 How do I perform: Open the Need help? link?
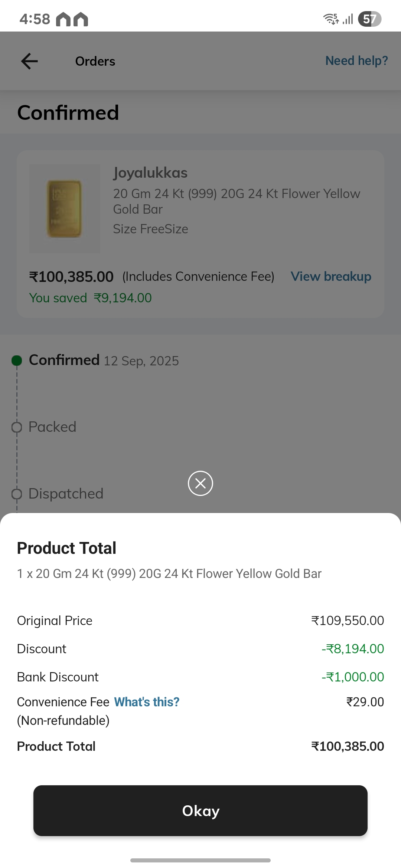click(356, 61)
